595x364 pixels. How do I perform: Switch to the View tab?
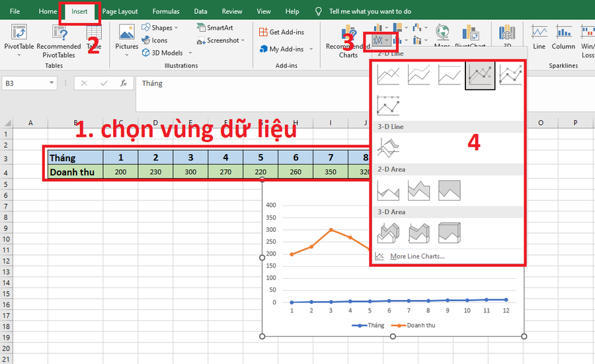click(263, 11)
